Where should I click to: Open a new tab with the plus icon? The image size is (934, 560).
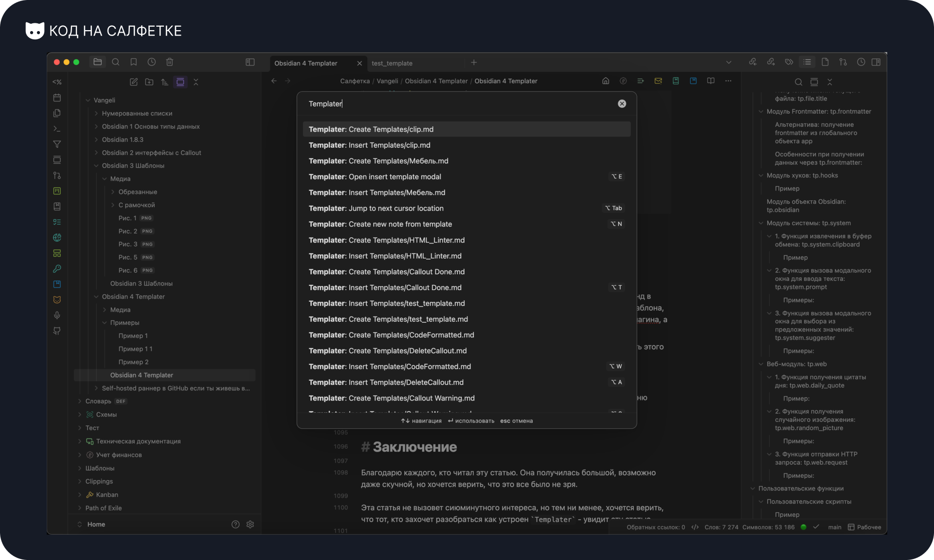pyautogui.click(x=474, y=62)
